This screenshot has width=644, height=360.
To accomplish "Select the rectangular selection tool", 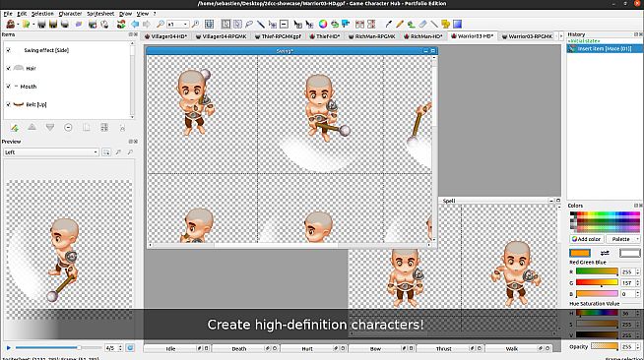I will click(225, 25).
